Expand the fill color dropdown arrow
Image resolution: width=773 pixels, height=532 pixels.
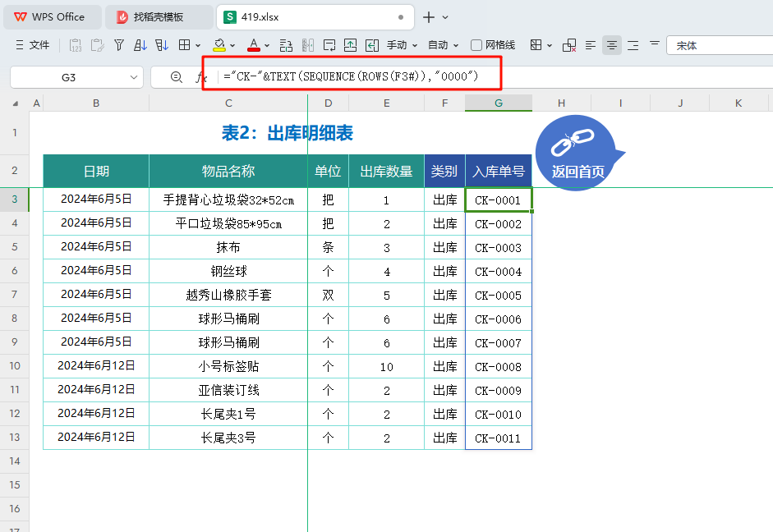coord(232,46)
